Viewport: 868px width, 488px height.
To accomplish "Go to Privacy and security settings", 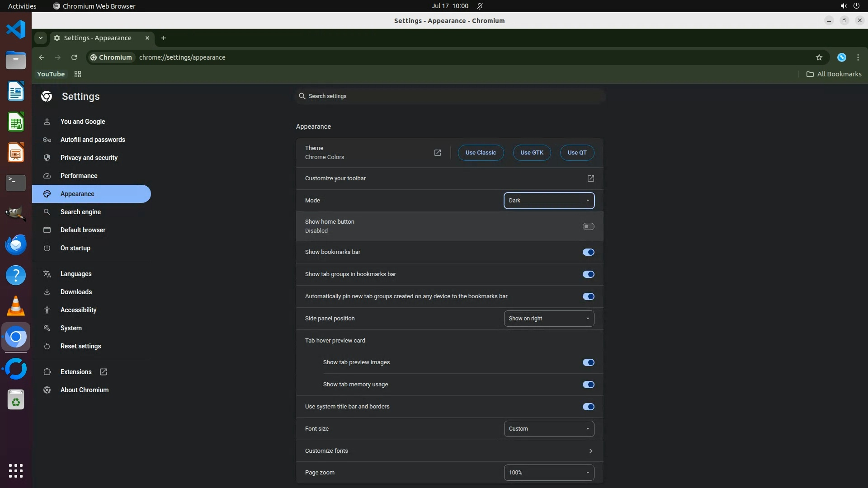I will click(89, 158).
